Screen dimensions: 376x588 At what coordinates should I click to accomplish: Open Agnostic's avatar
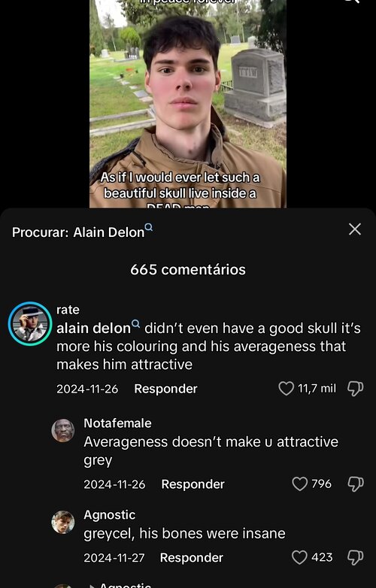click(63, 522)
